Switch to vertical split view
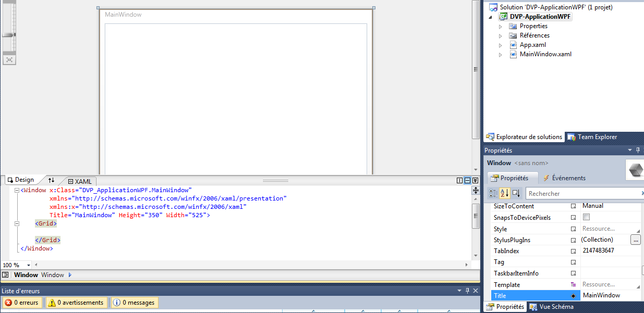644x313 pixels. coord(459,181)
